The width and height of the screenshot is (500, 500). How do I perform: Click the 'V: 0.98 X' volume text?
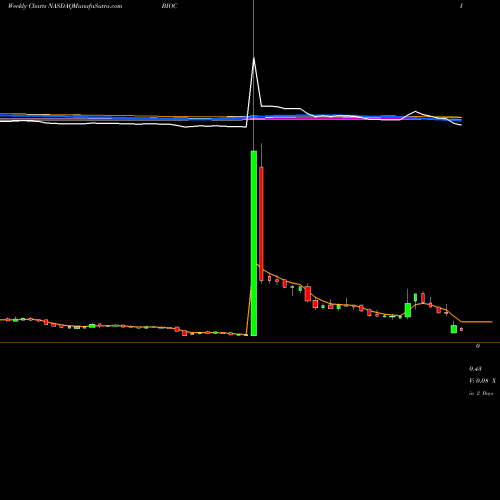(482, 381)
